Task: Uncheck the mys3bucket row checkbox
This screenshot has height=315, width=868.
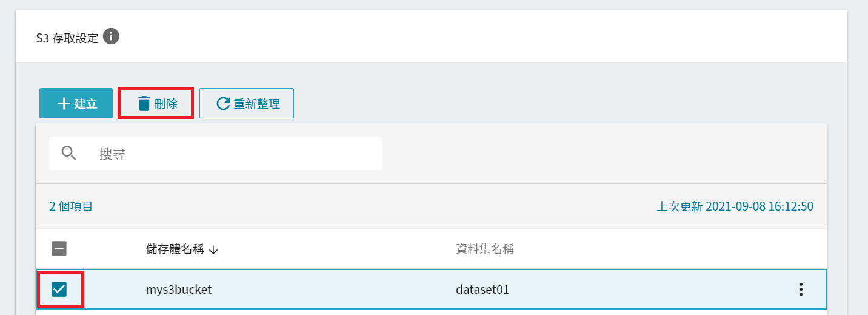Action: (59, 290)
